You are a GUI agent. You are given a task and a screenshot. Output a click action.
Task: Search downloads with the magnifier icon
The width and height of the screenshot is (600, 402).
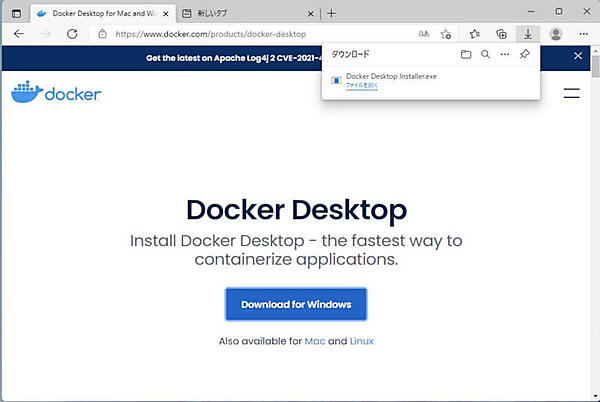485,54
